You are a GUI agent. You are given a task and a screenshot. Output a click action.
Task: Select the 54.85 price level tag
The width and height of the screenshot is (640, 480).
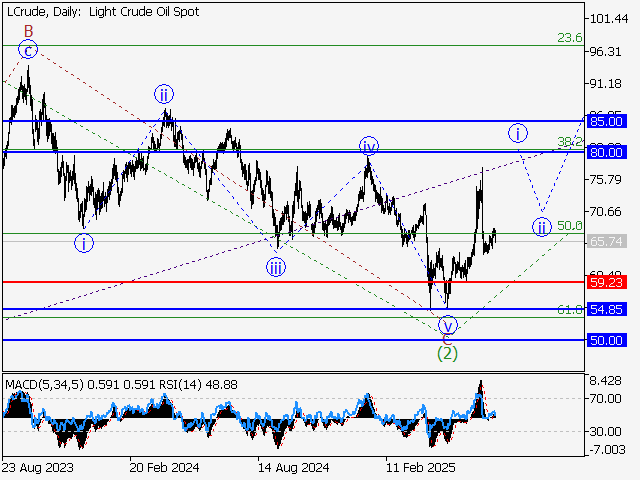click(x=606, y=310)
